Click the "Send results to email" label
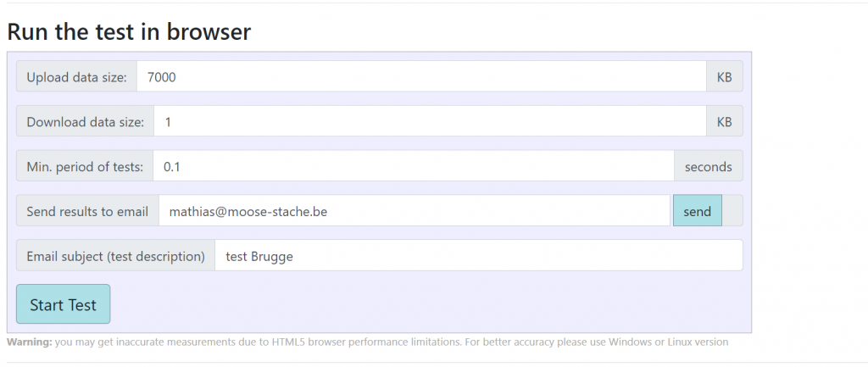 click(87, 211)
